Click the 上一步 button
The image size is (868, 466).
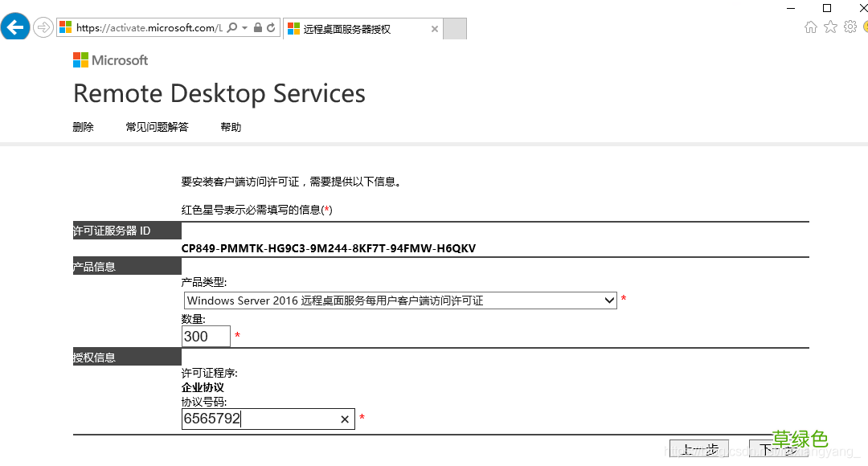pos(699,450)
